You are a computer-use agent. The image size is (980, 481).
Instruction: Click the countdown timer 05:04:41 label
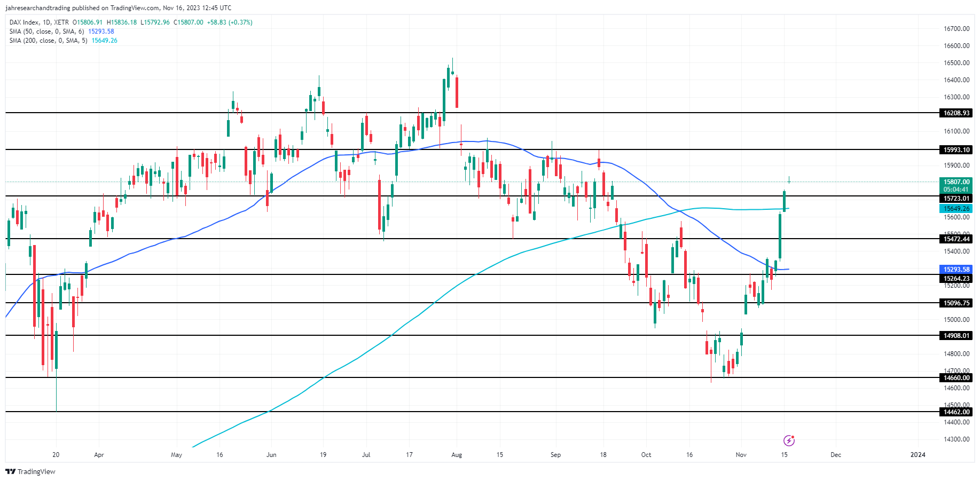click(956, 190)
